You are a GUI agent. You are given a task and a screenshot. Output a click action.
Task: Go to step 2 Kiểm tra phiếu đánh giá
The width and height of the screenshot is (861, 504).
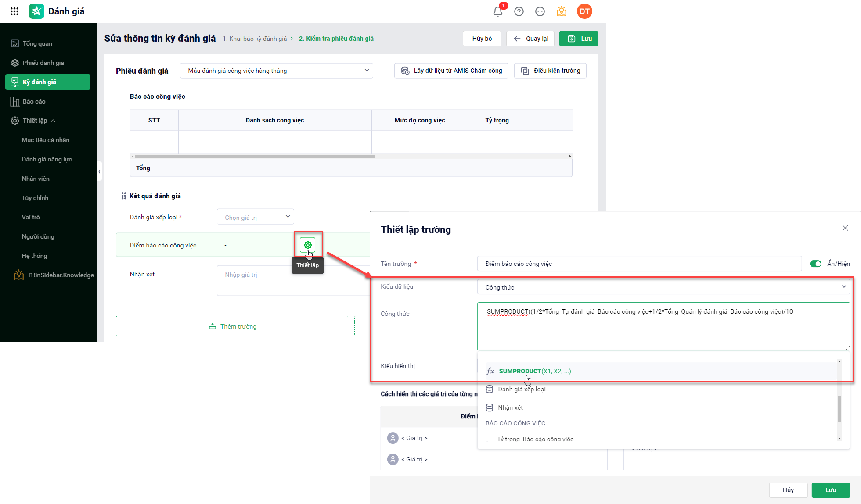pos(336,39)
